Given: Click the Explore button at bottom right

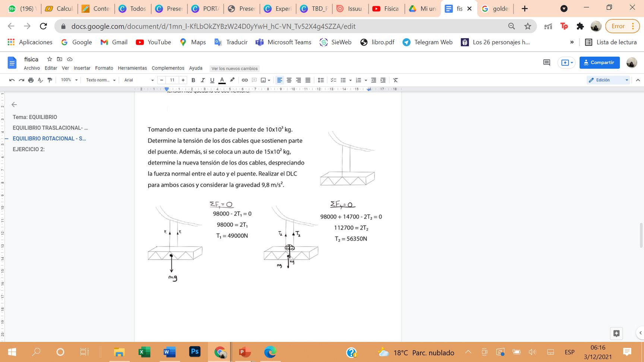Looking at the screenshot, I should pos(616,333).
